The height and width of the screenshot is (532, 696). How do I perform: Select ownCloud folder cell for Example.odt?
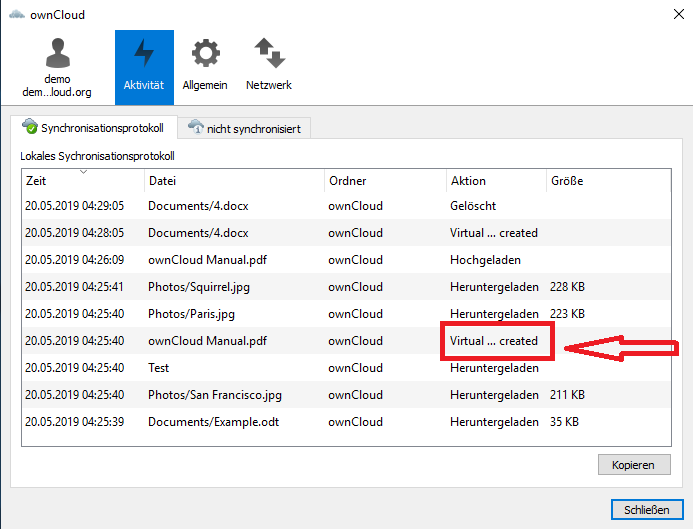pos(356,422)
